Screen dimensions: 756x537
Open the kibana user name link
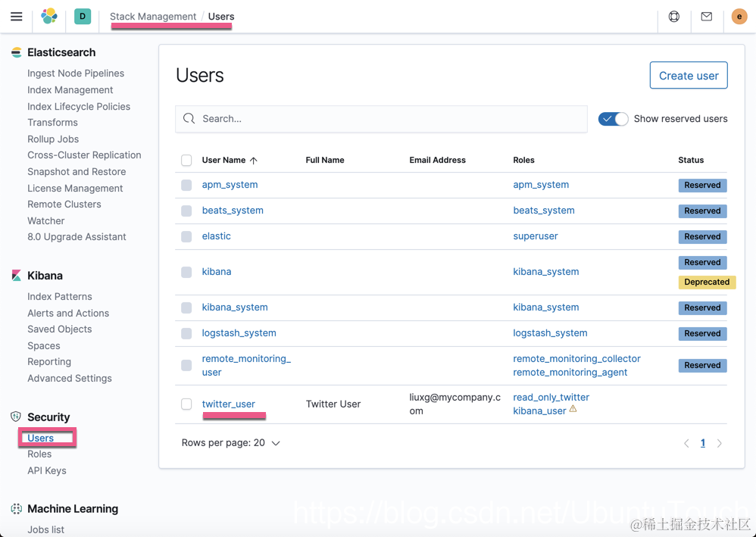(217, 271)
